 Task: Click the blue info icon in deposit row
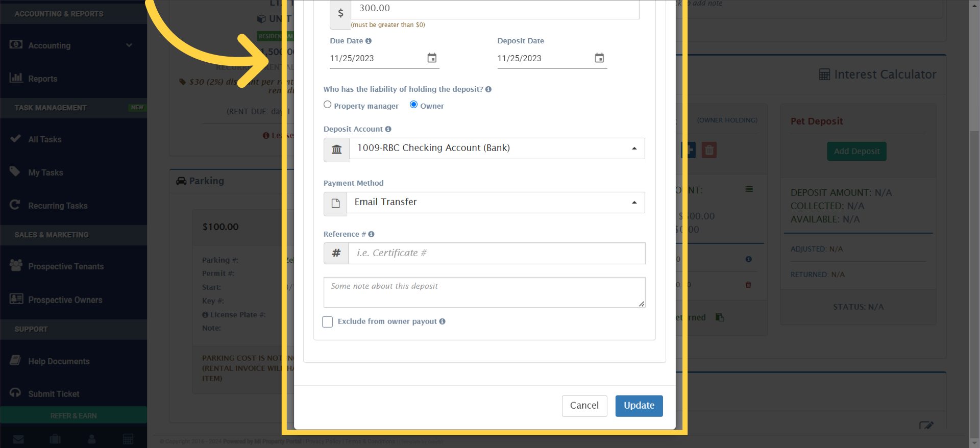(748, 259)
